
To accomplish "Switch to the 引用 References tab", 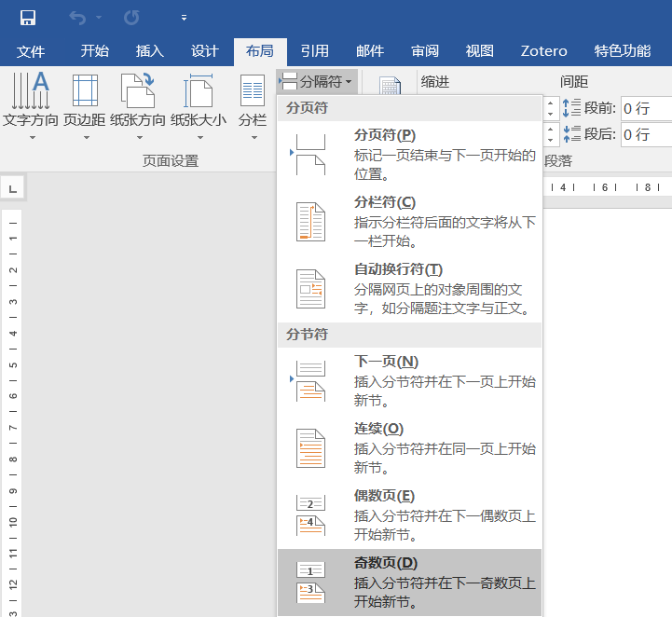I will 314,51.
